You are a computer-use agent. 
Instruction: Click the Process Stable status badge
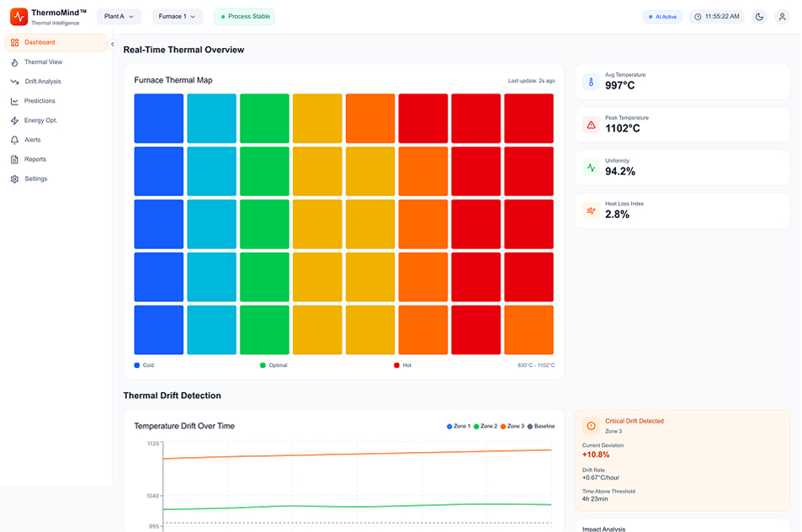point(244,17)
